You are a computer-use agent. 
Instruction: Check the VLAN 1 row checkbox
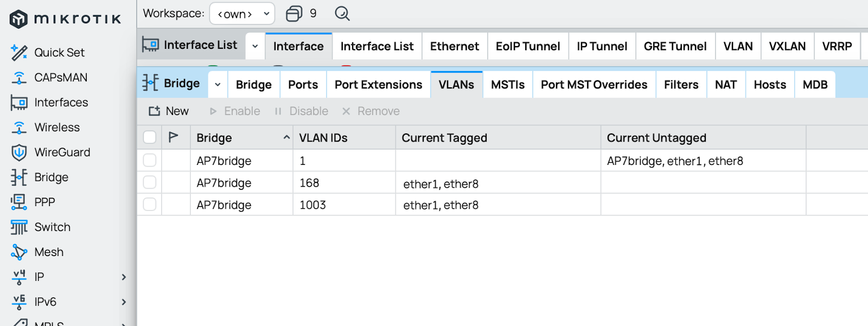[150, 161]
